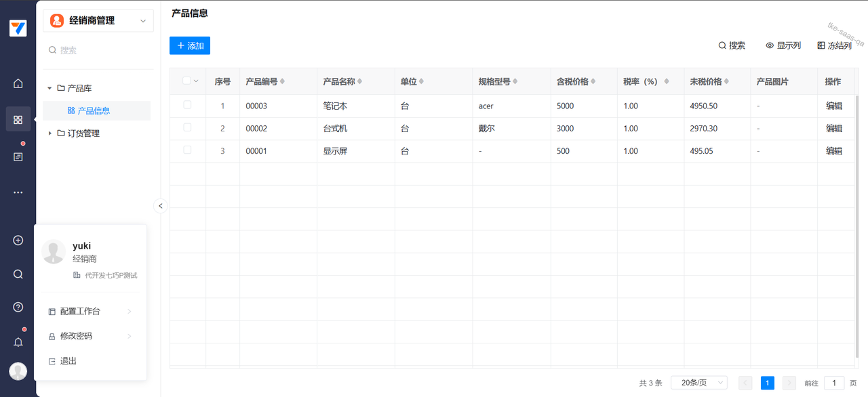Click the blue 添加 button
Viewport: 868px width, 397px height.
tap(190, 45)
